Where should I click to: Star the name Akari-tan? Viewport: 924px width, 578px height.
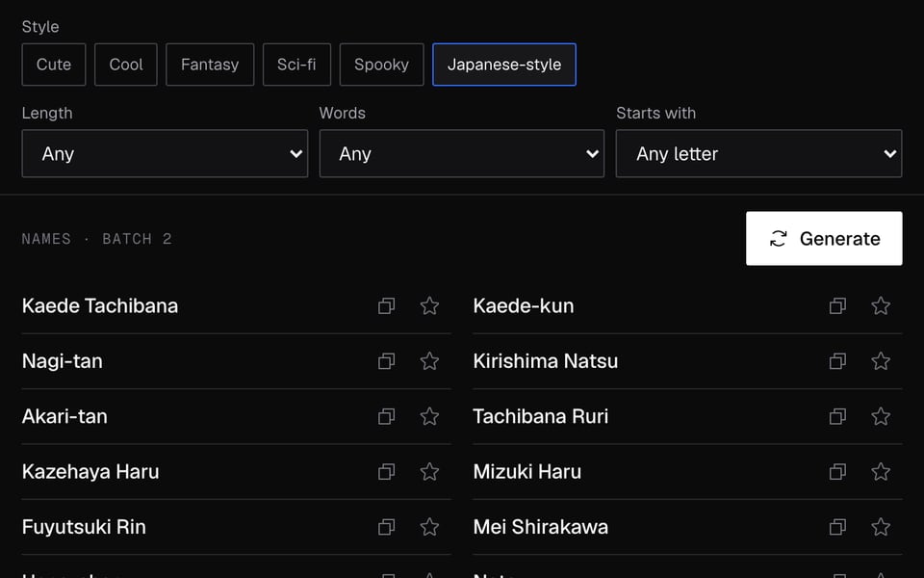(429, 416)
